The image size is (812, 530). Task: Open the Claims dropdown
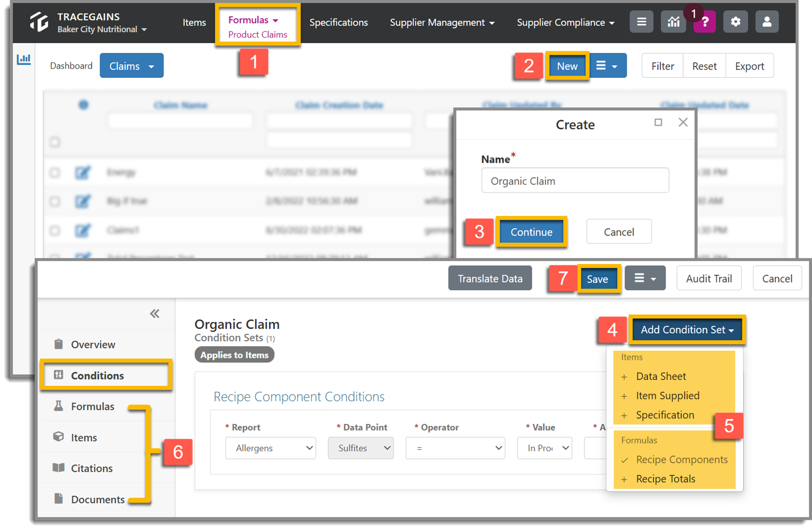tap(131, 66)
